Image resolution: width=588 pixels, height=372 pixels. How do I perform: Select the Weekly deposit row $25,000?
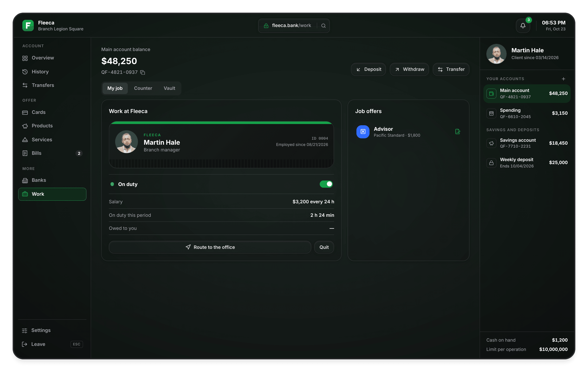click(x=527, y=163)
